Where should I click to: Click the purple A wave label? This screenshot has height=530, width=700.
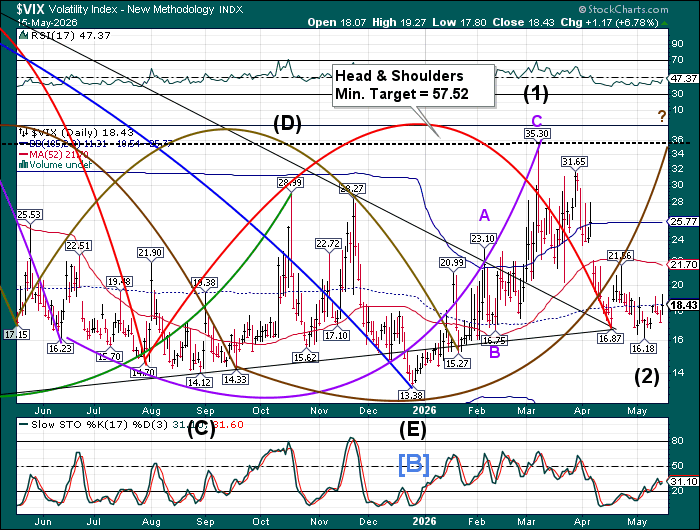click(x=484, y=216)
